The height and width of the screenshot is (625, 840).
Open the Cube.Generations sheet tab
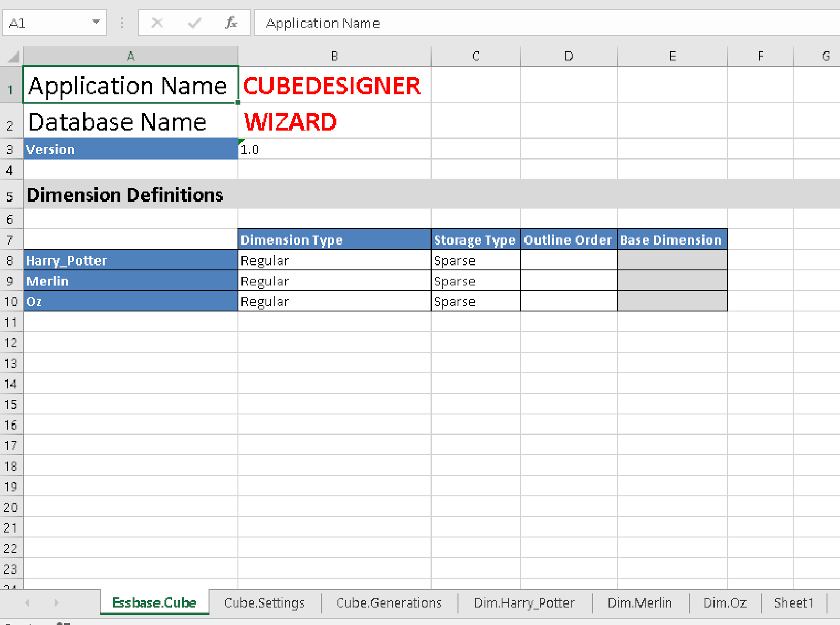389,603
